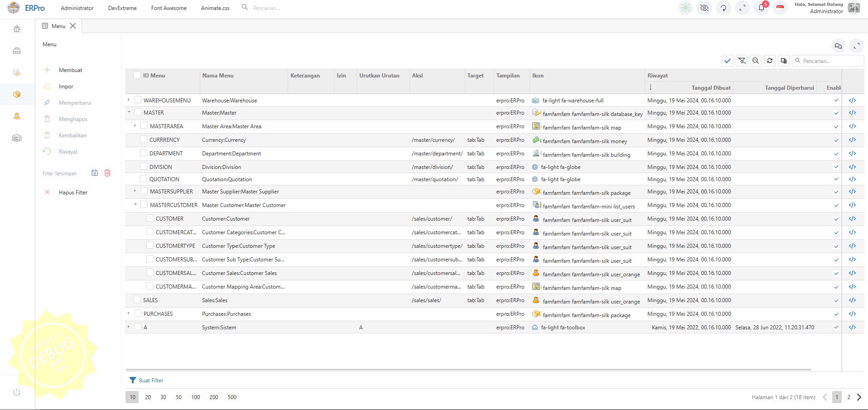The image size is (868, 410).
Task: Tick the checkbox for the CURRENCY row
Action: (144, 140)
